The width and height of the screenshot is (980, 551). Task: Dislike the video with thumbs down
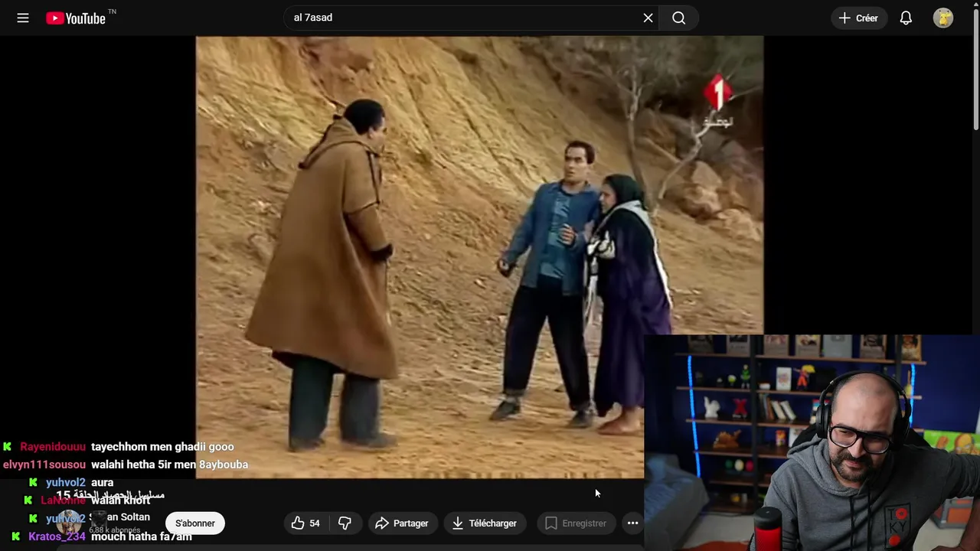(345, 523)
